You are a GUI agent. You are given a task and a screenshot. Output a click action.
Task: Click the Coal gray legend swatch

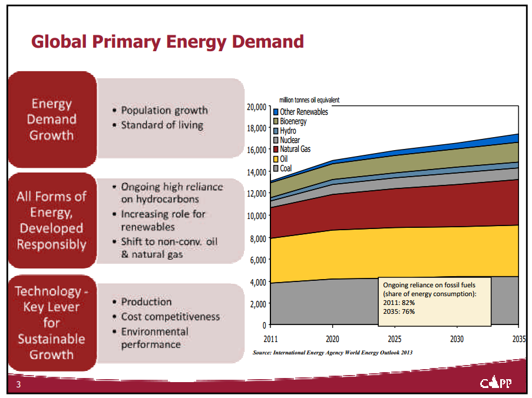point(276,168)
